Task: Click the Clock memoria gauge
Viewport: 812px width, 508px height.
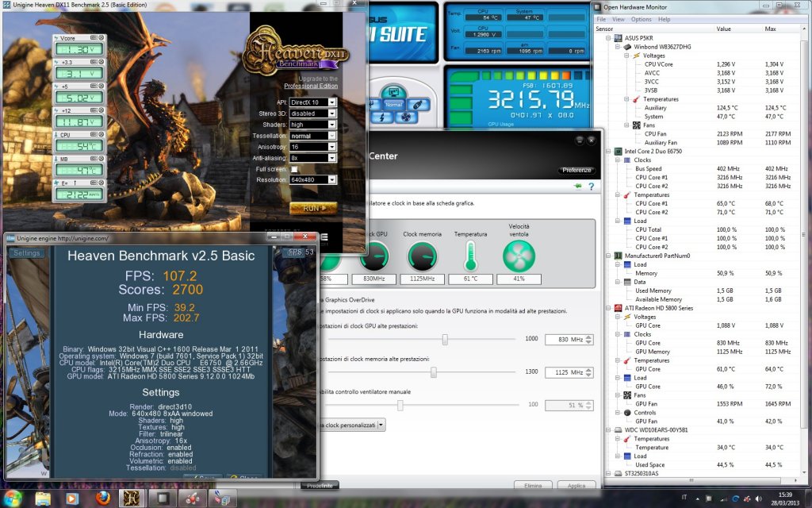Action: 422,257
